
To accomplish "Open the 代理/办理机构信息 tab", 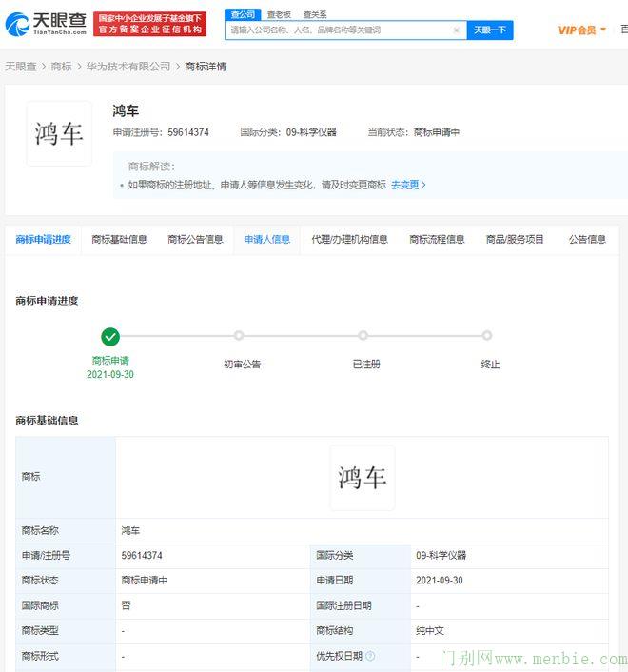I will (349, 240).
